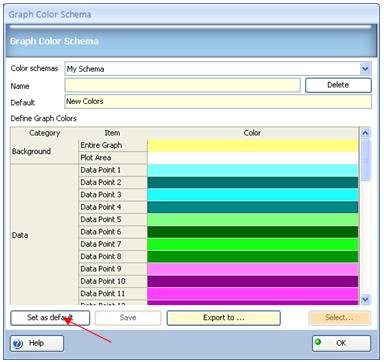Select the Data Point 10 item cell
This screenshot has width=384, height=362.
click(113, 281)
